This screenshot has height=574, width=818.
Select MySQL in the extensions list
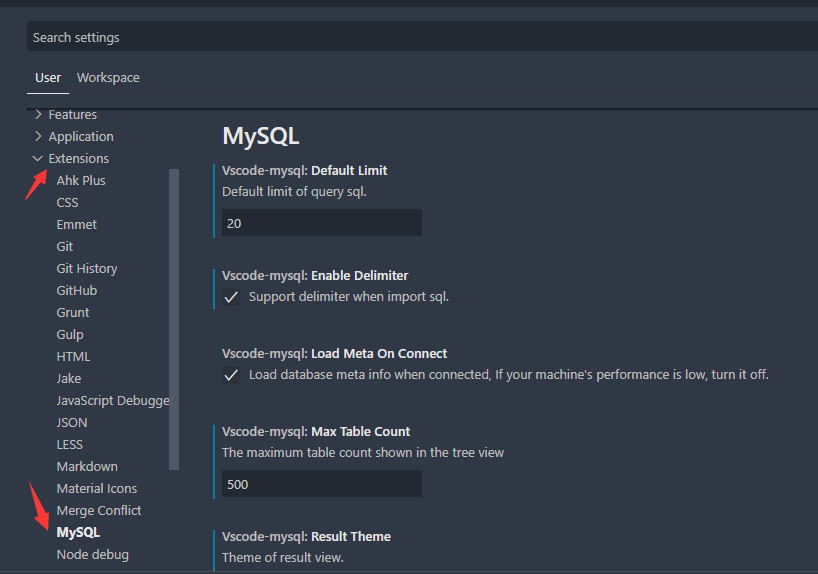[x=78, y=533]
